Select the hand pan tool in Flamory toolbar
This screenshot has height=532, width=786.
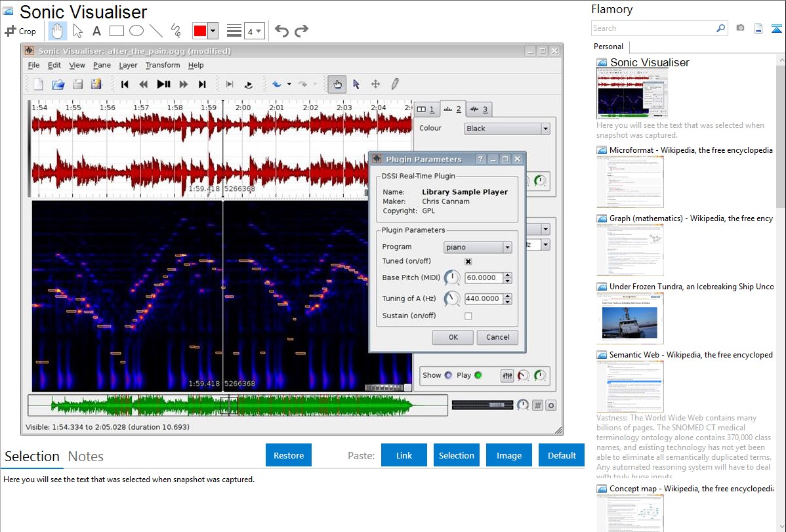[57, 31]
